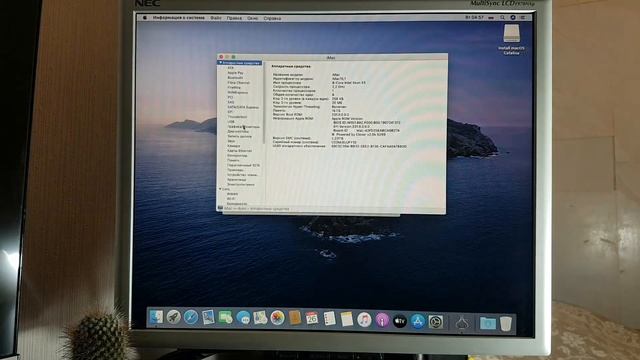Image resolution: width=640 pixels, height=360 pixels.
Task: Open Notes from the Dock
Action: (347, 319)
